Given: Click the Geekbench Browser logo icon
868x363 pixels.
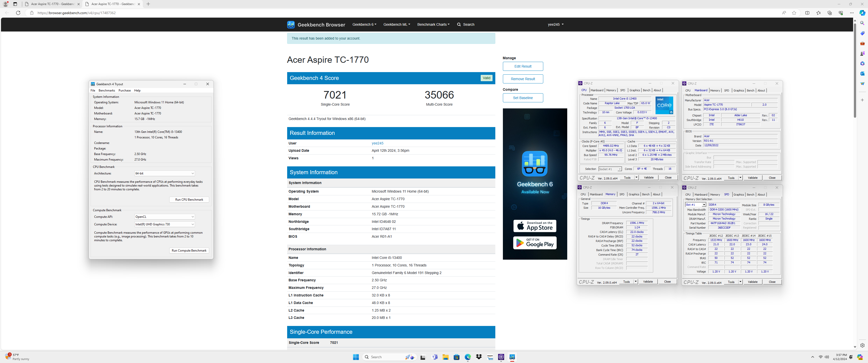Looking at the screenshot, I should (291, 25).
